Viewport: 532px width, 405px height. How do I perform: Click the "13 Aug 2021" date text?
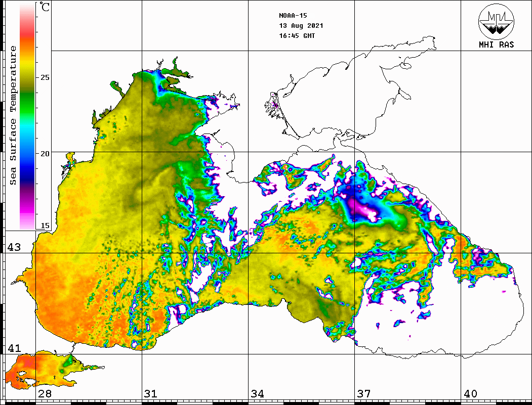coord(301,26)
